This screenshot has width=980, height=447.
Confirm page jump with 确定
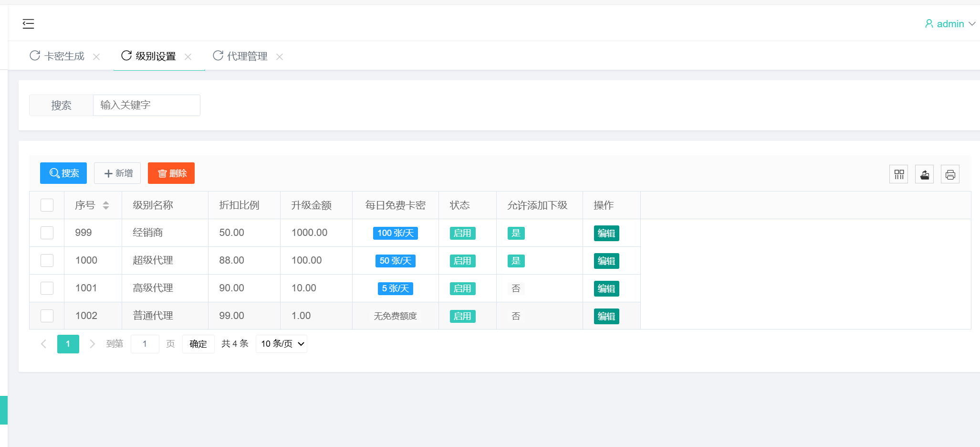(x=198, y=344)
